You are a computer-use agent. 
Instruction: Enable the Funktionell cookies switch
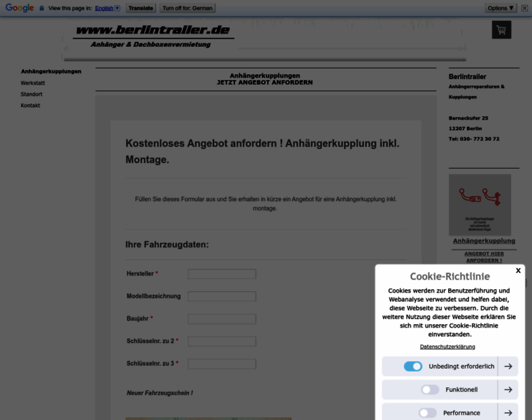pyautogui.click(x=430, y=389)
